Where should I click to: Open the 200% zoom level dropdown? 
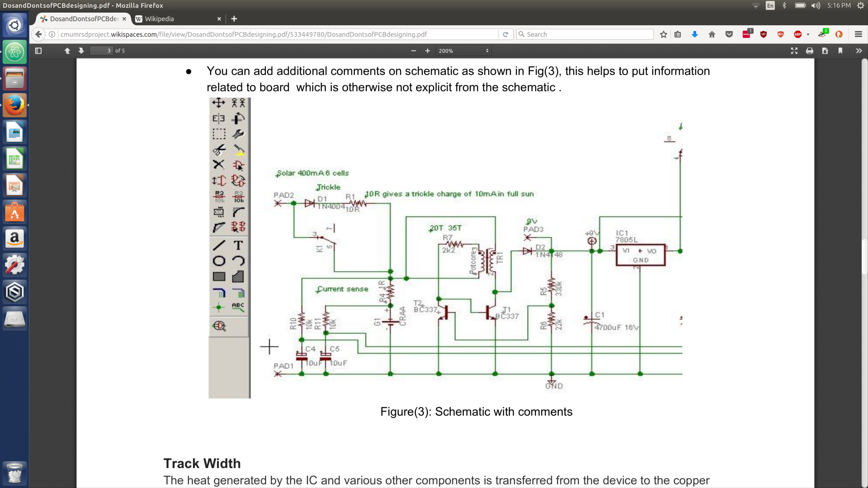click(463, 51)
